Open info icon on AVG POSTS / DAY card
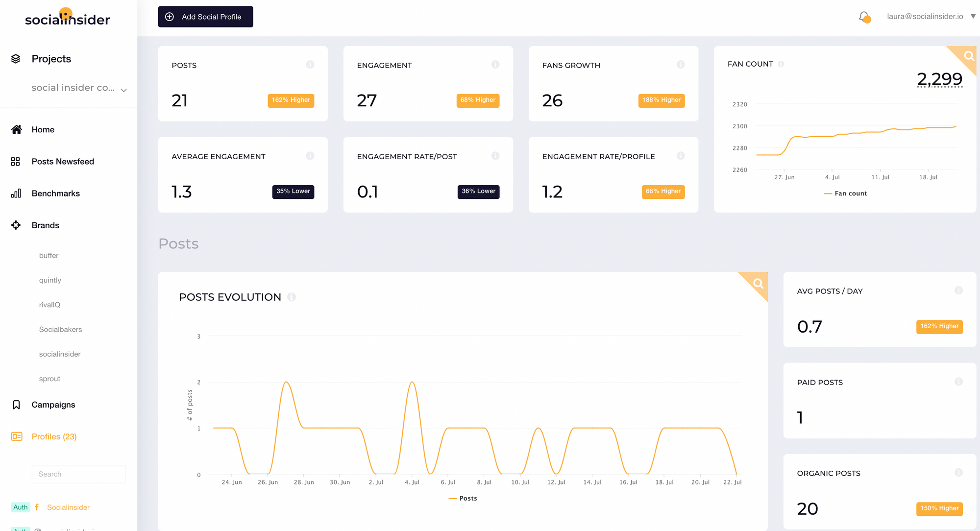980x531 pixels. pyautogui.click(x=959, y=290)
